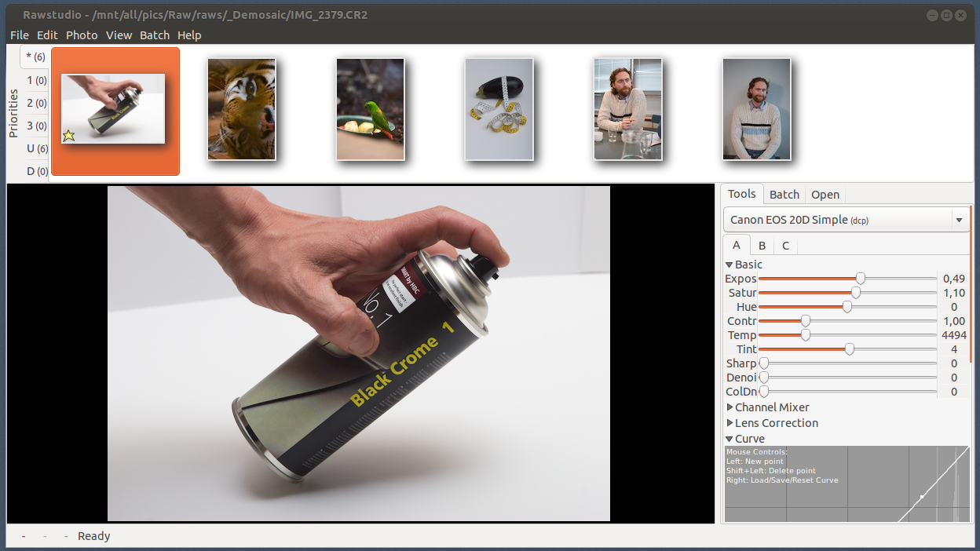Select settings snapshot tab C
Screen dimensions: 980x551
coord(785,246)
